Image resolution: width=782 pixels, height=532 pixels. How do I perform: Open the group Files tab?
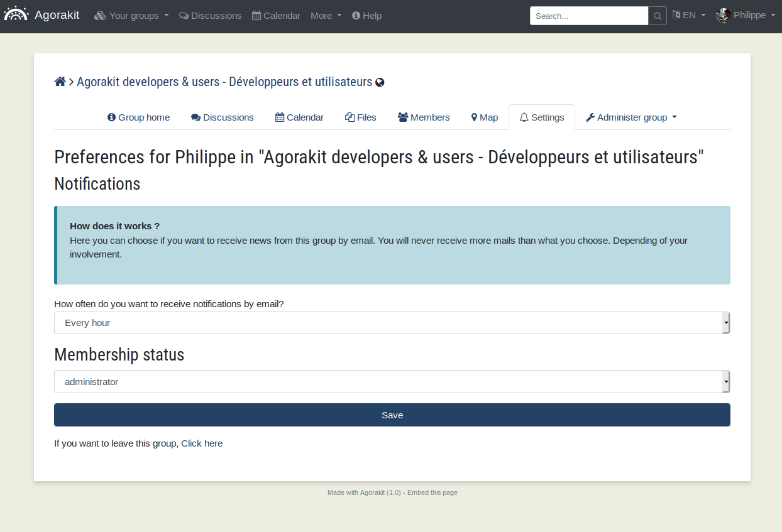[361, 117]
